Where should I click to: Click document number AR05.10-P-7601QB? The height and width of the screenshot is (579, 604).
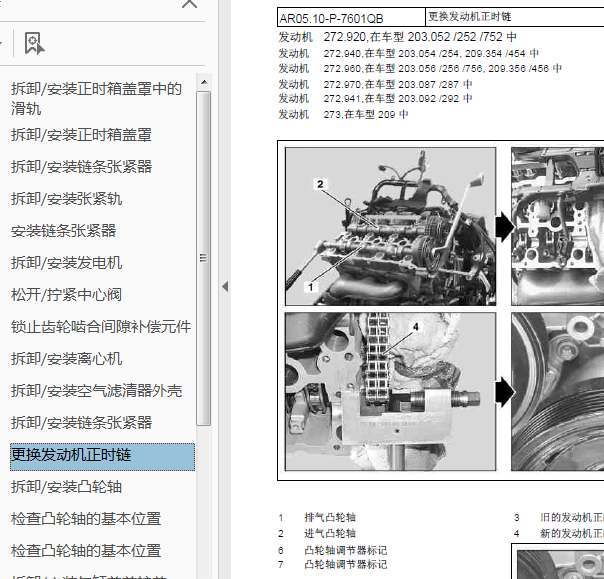click(x=331, y=18)
